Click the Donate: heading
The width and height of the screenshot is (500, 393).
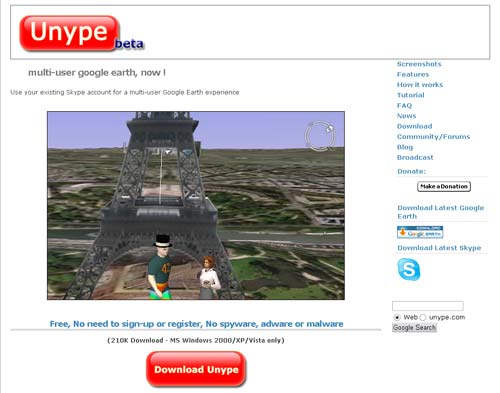[x=411, y=171]
